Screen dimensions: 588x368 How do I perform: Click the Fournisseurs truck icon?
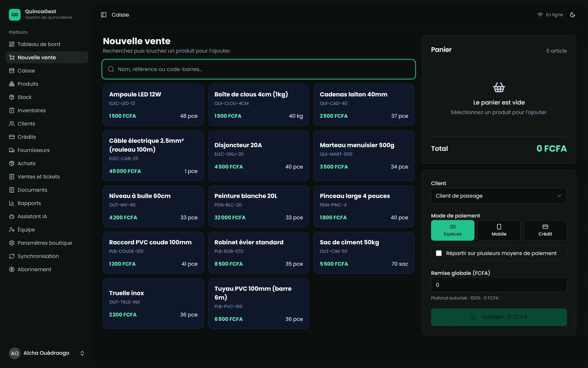pyautogui.click(x=12, y=150)
